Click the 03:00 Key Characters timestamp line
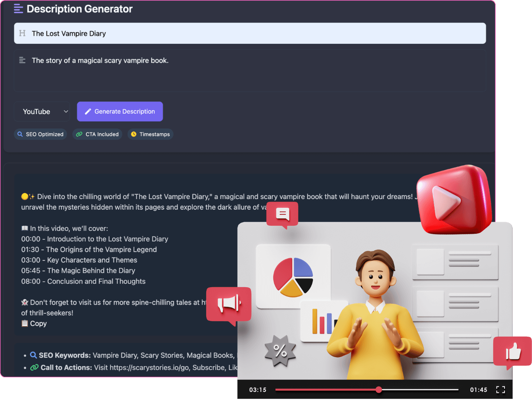532x416 pixels. [x=79, y=260]
